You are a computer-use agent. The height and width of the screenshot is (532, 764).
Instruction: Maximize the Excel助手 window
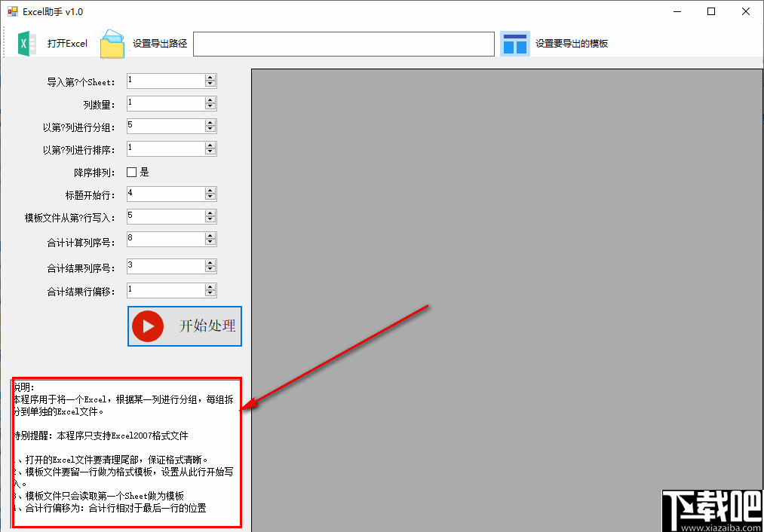tap(711, 11)
